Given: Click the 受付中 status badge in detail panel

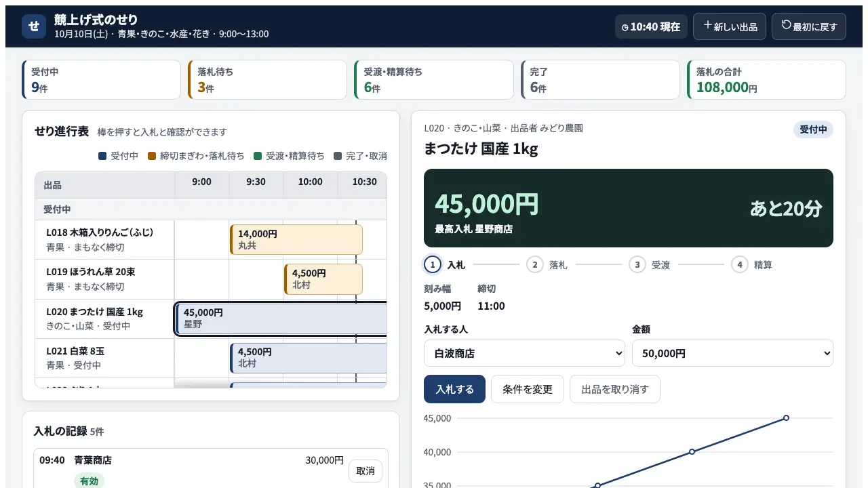Looking at the screenshot, I should [813, 129].
